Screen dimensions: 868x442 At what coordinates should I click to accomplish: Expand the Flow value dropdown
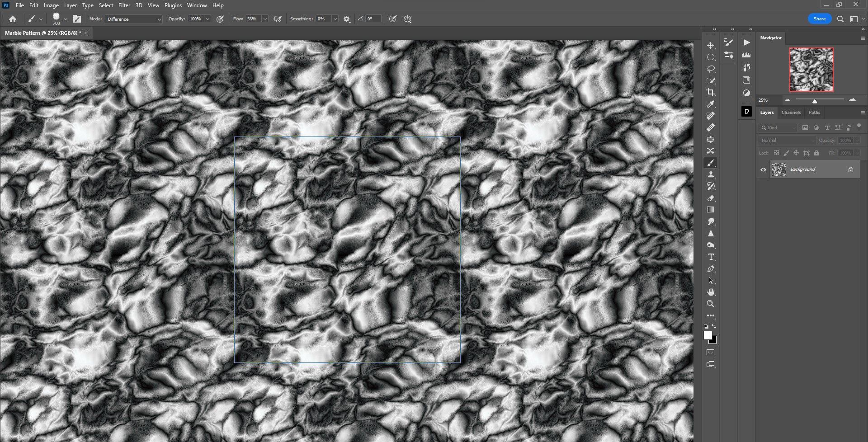pos(265,19)
